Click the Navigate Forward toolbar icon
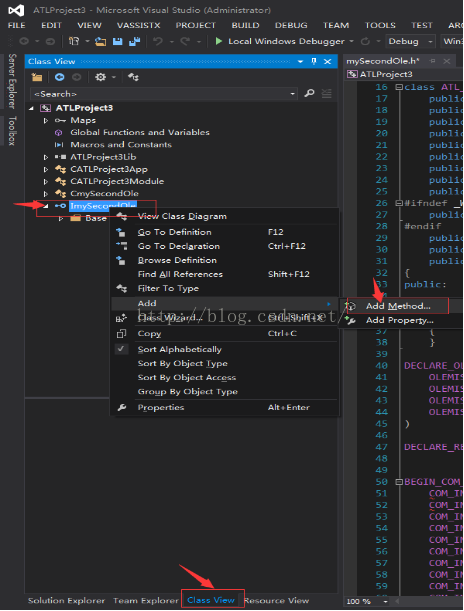 click(50, 41)
